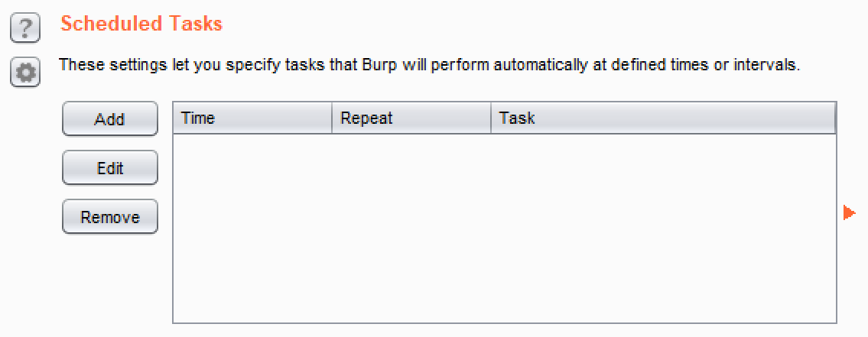868x337 pixels.
Task: Click the right edge of the Task header
Action: click(x=834, y=118)
